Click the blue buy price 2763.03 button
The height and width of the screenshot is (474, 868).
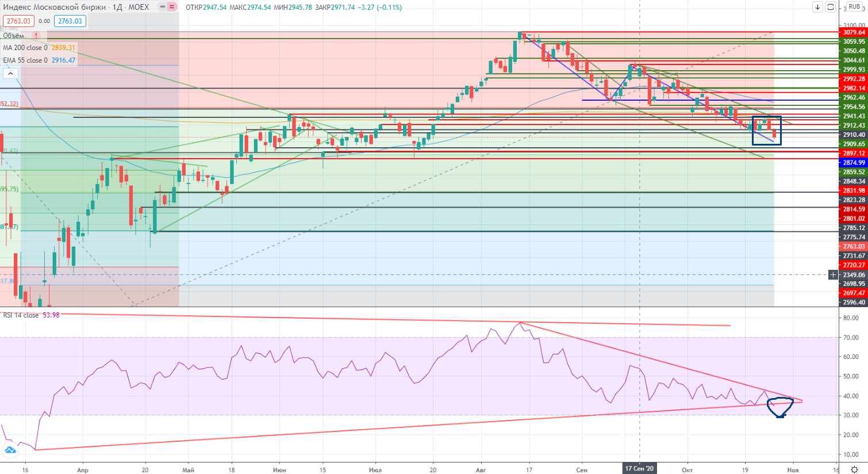tap(70, 21)
